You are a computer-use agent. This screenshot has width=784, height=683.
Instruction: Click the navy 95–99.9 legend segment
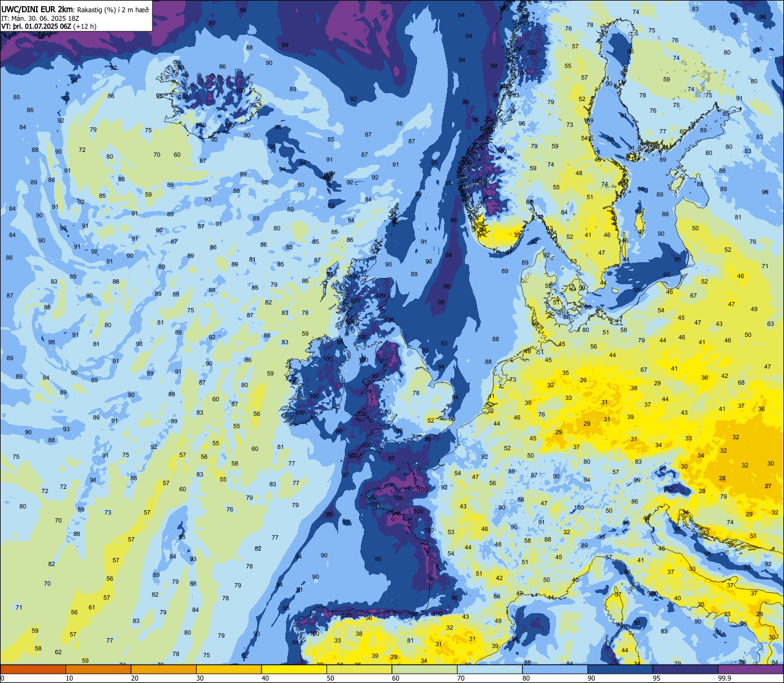(685, 669)
